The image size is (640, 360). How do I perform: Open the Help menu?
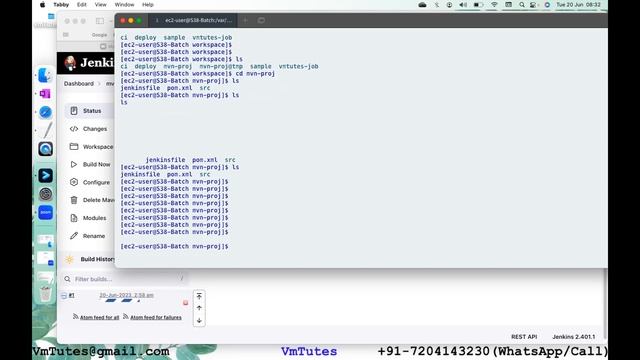coord(148,5)
